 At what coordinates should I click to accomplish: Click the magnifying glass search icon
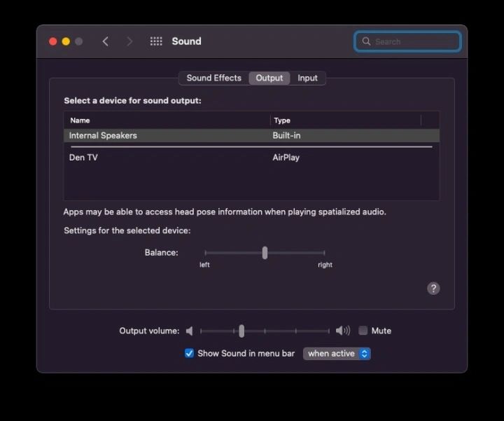(x=366, y=41)
